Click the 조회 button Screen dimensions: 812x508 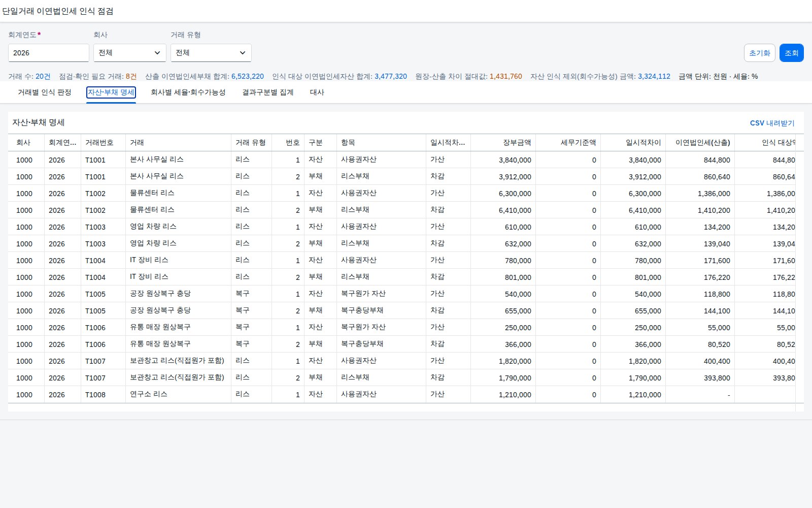(791, 53)
